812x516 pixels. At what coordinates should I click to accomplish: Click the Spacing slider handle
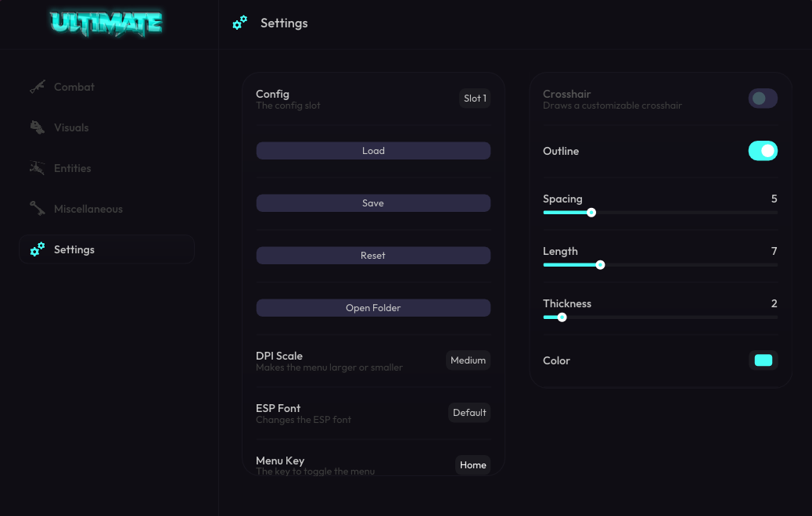591,212
